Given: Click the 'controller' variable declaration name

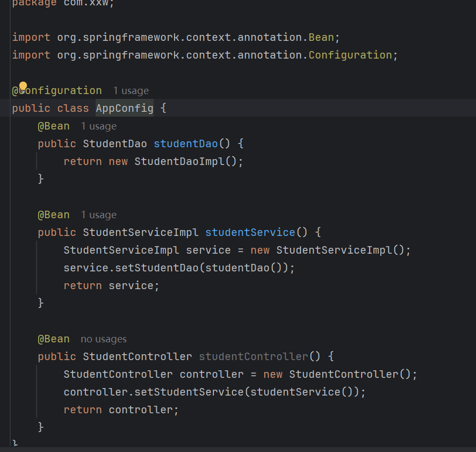Looking at the screenshot, I should tap(212, 374).
